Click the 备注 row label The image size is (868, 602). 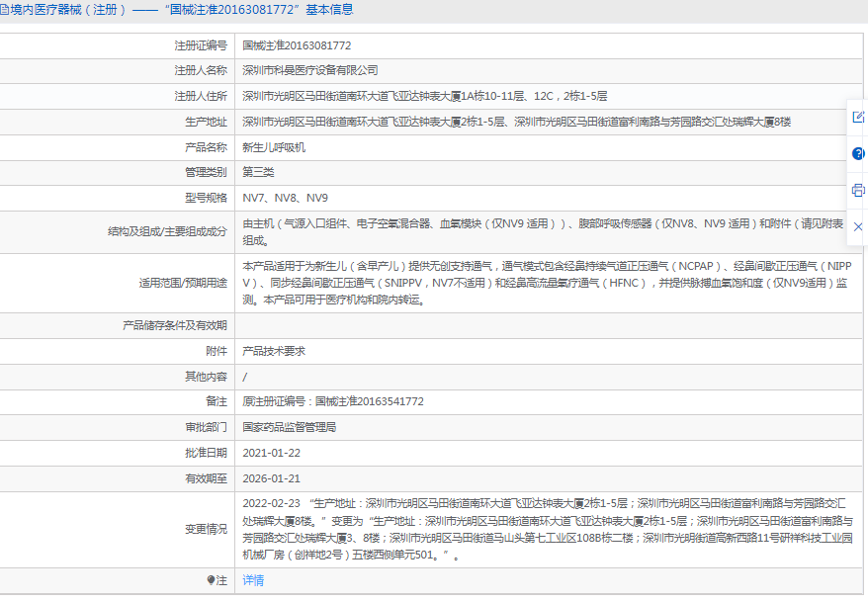pyautogui.click(x=216, y=401)
